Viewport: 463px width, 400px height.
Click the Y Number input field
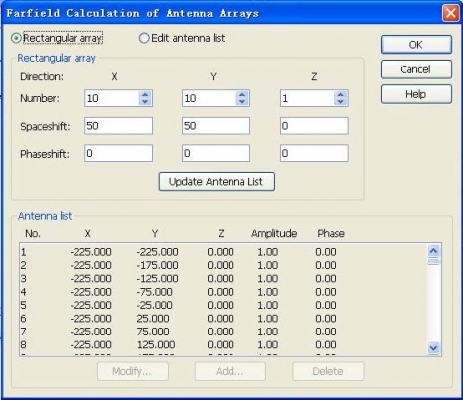pyautogui.click(x=209, y=98)
